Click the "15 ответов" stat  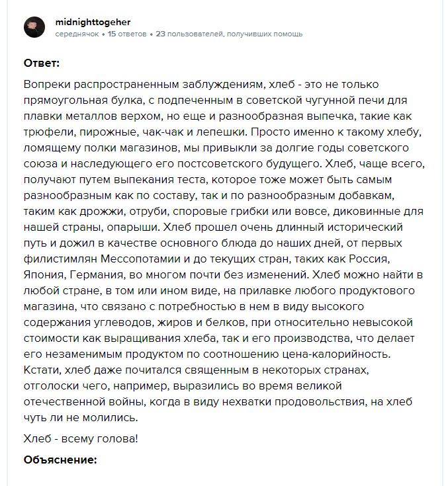pos(127,34)
